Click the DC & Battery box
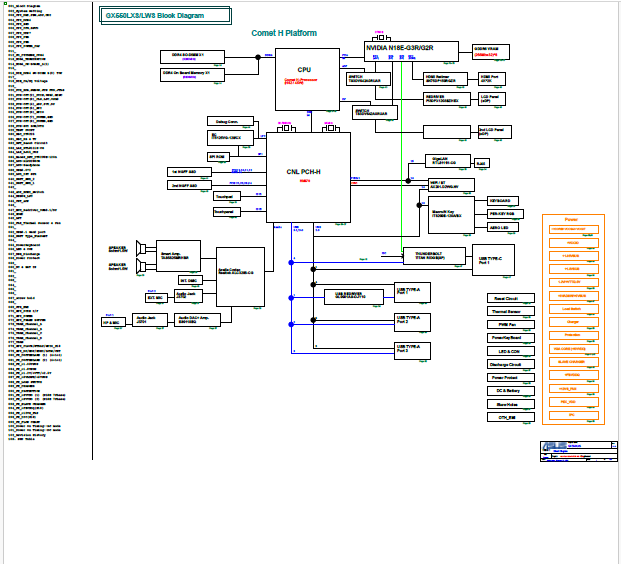Image resolution: width=621 pixels, height=564 pixels. pyautogui.click(x=511, y=391)
